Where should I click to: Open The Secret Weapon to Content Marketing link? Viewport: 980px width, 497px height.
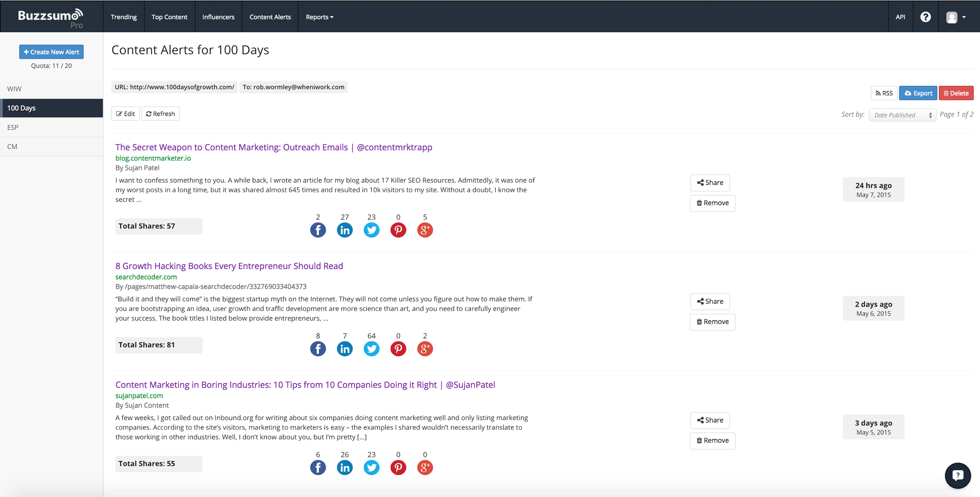(x=274, y=147)
